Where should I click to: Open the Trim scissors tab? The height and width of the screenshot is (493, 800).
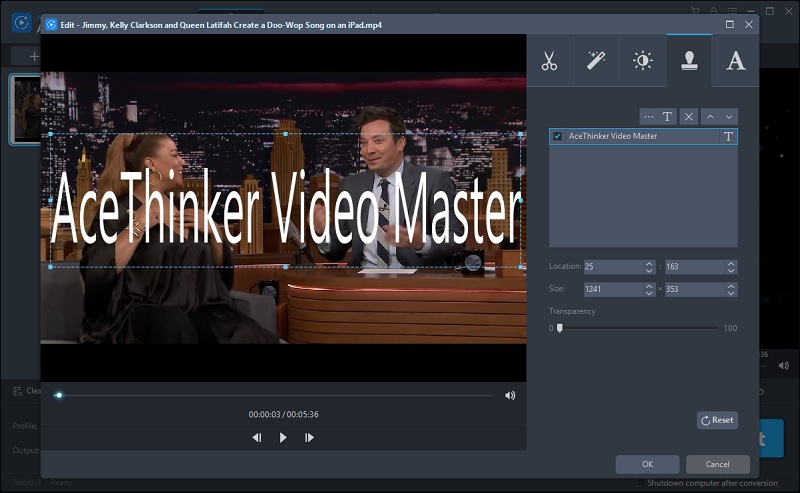point(549,61)
